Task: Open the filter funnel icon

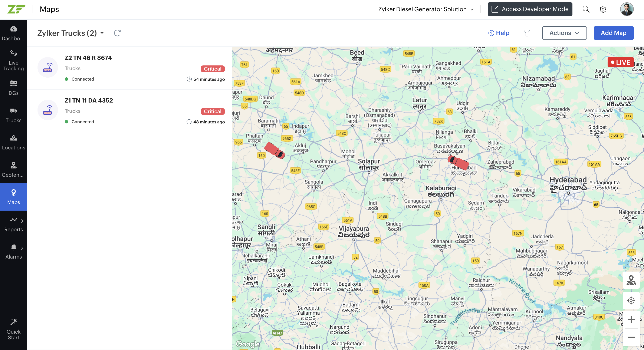Action: [x=526, y=33]
